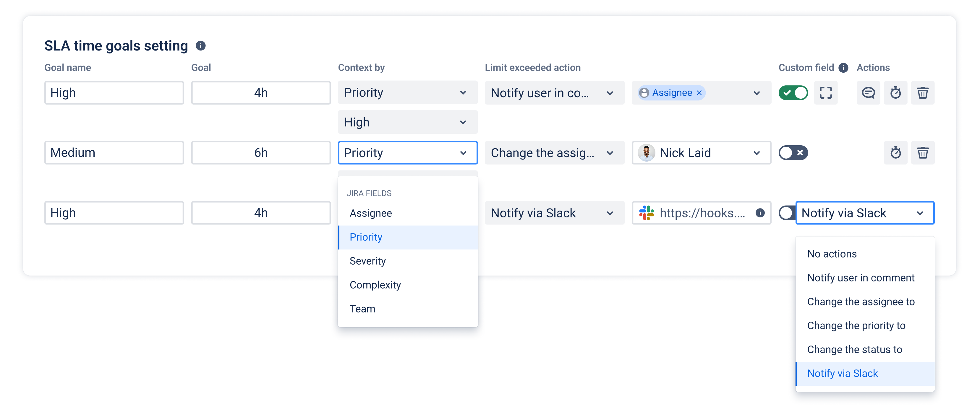Open Nick Laid user dropdown
This screenshot has width=980, height=420.
(701, 153)
